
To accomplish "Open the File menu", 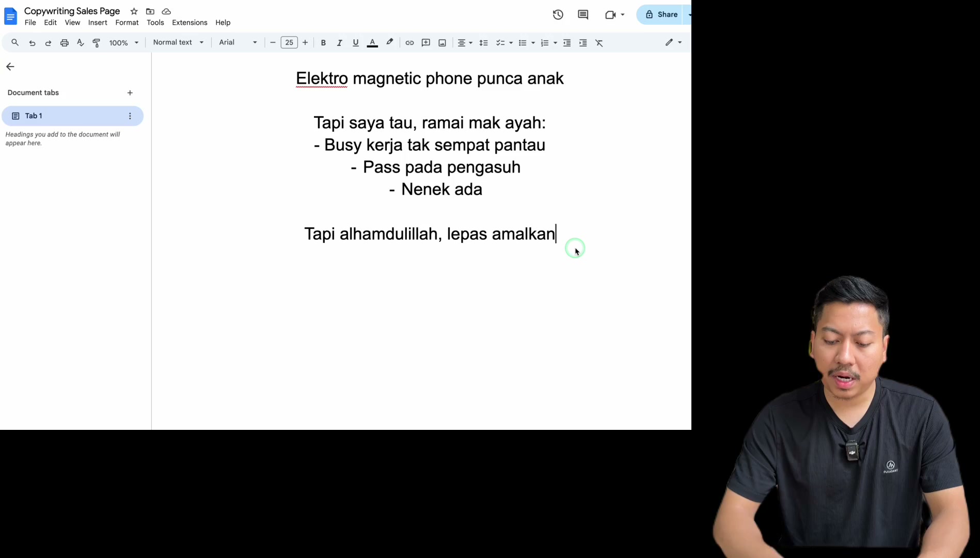I will pyautogui.click(x=30, y=23).
